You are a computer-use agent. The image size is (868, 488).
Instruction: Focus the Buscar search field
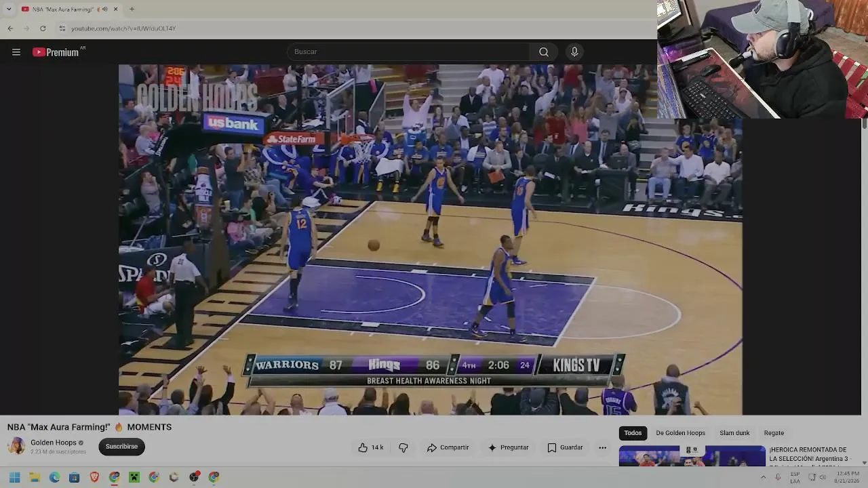point(410,52)
